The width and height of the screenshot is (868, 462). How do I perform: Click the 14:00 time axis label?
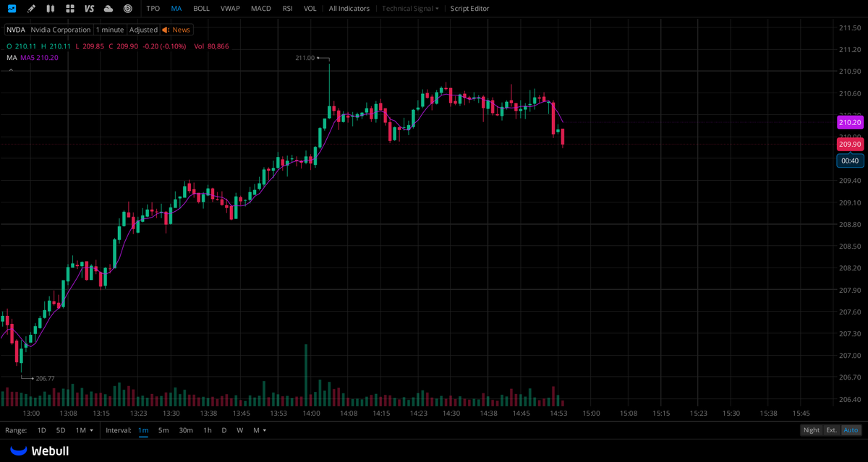click(x=312, y=413)
